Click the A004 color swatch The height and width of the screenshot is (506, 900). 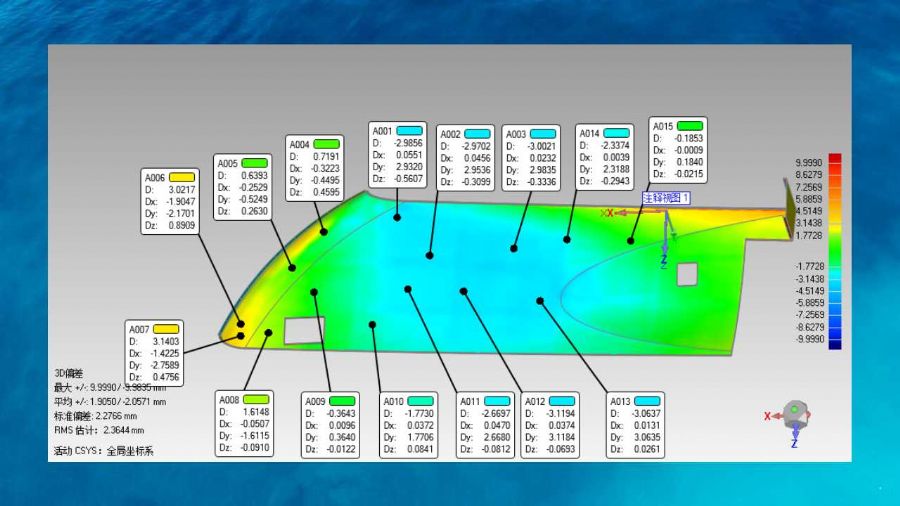(327, 144)
